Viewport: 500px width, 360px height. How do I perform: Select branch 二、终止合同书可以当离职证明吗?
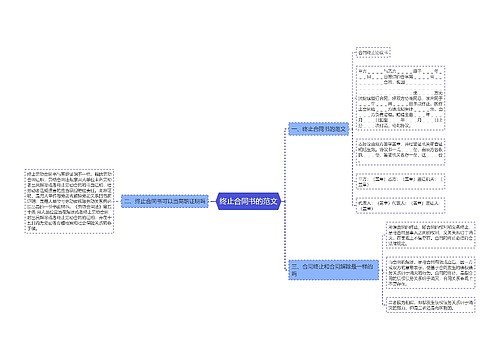pos(165,201)
